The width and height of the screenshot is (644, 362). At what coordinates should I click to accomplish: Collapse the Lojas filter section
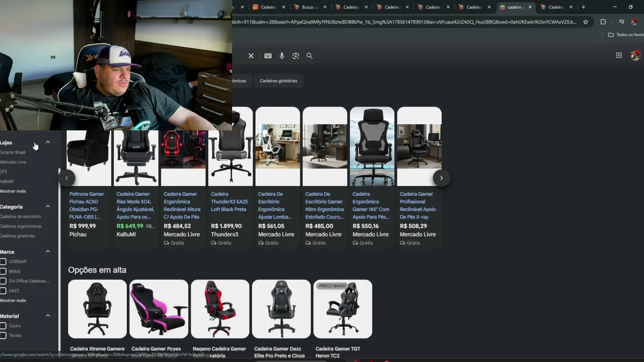[48, 142]
